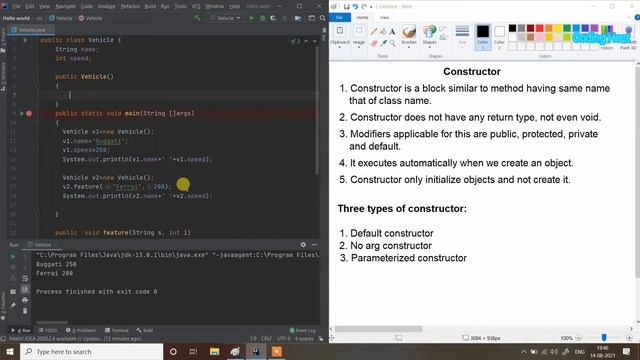The width and height of the screenshot is (640, 360).
Task: Click the red breakpoint on main line
Action: pos(29,113)
